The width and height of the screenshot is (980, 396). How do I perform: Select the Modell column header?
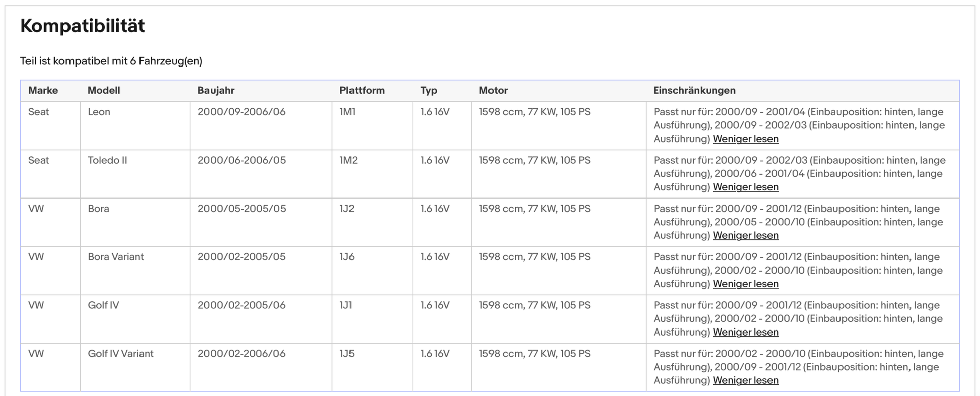[104, 90]
